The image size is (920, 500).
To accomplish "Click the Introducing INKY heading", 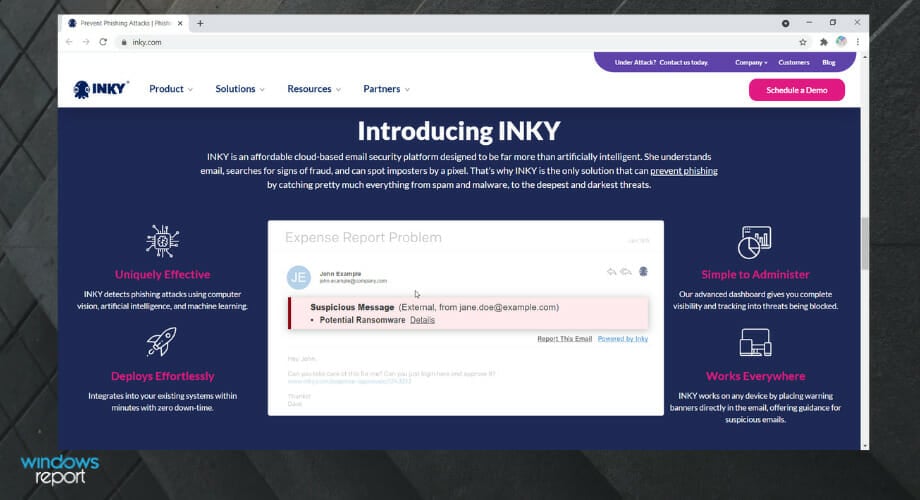I will pos(459,131).
